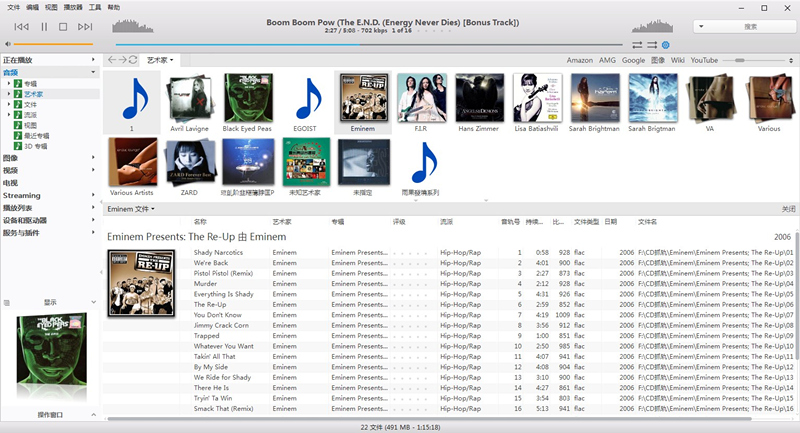Skip to the next track
Screen dimensions: 800x433
[x=83, y=26]
